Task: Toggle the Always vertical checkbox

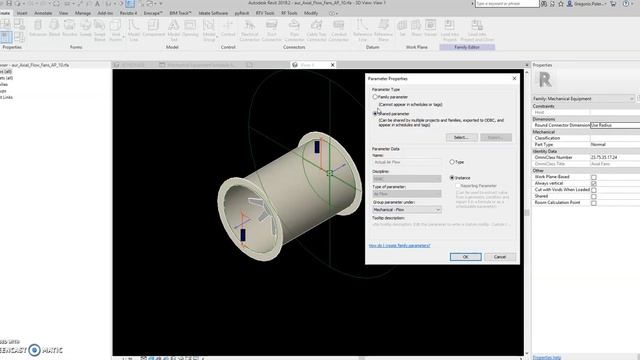Action: 593,184
